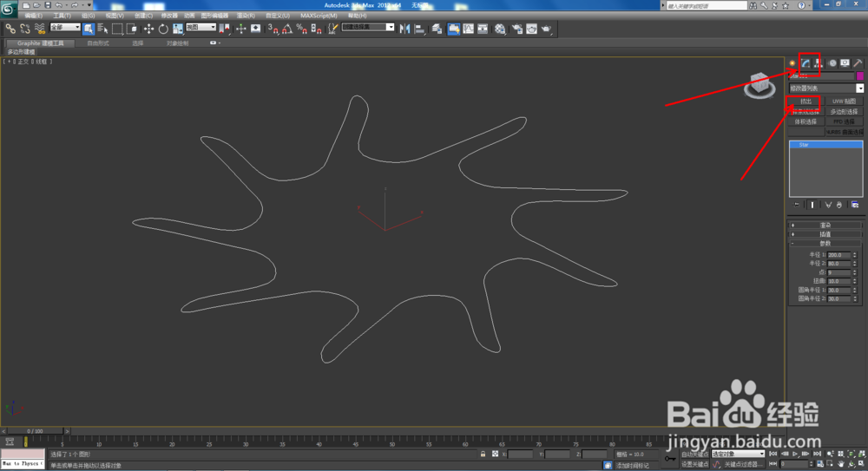Open the 工具(T) menu
Screen dimensions: 868x471
click(x=62, y=16)
